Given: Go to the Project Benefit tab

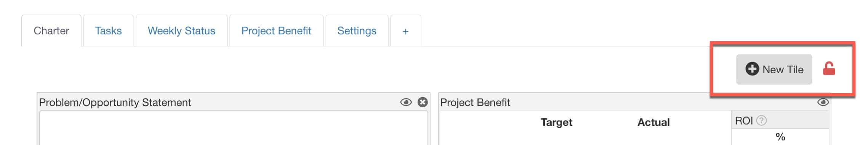Looking at the screenshot, I should [276, 31].
